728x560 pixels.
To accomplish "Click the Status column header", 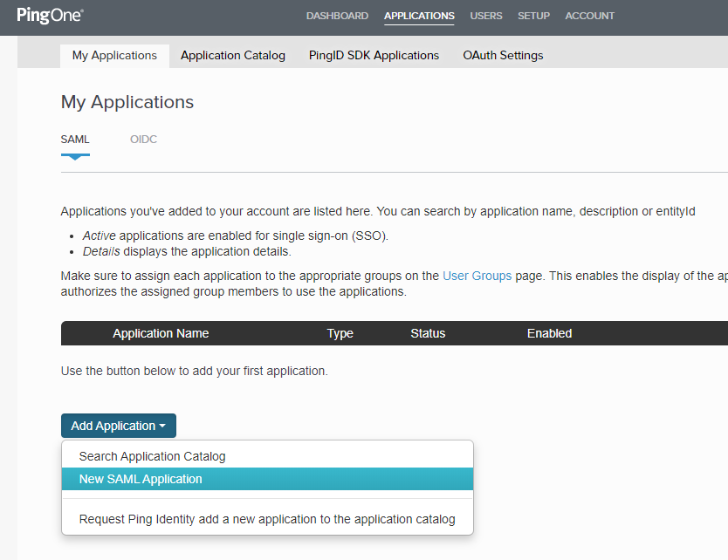I will click(428, 333).
